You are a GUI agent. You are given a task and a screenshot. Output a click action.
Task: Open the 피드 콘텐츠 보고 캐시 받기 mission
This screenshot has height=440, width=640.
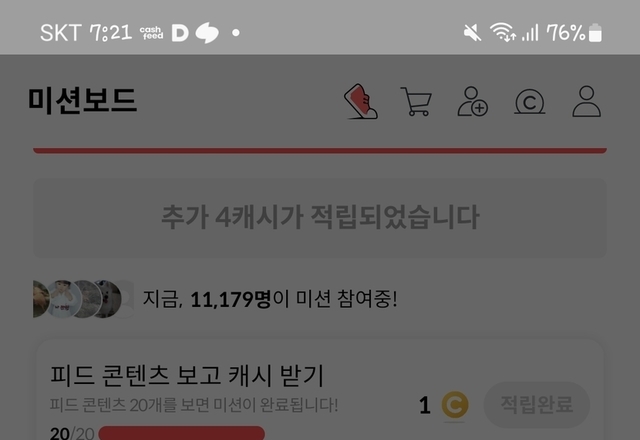187,375
